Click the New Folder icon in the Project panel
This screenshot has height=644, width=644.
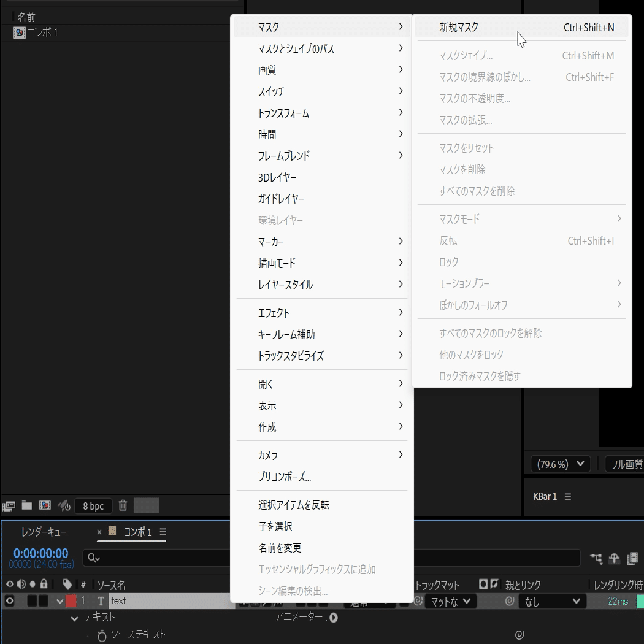[28, 507]
